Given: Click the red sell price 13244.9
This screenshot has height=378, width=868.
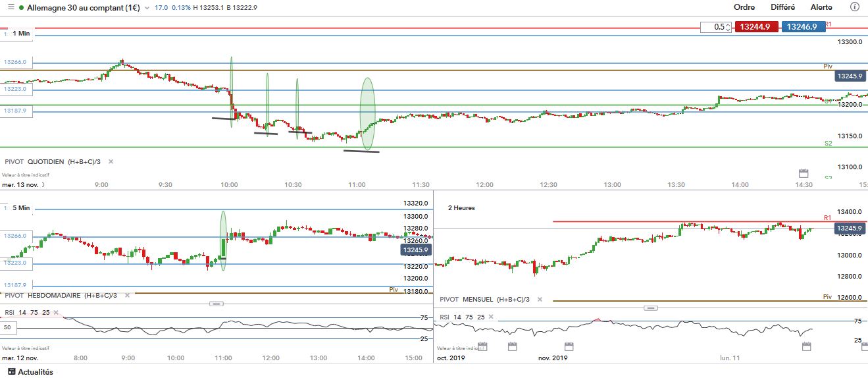Looking at the screenshot, I should click(757, 27).
